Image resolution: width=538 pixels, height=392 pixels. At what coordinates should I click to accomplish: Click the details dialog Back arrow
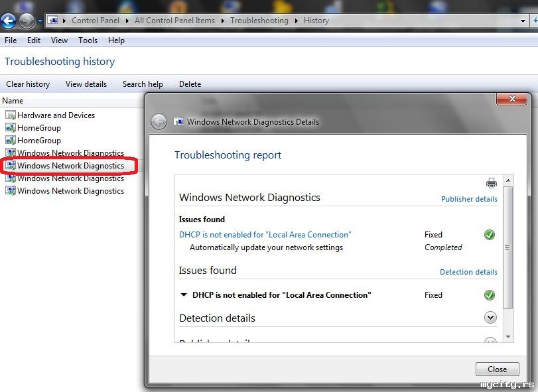click(159, 122)
